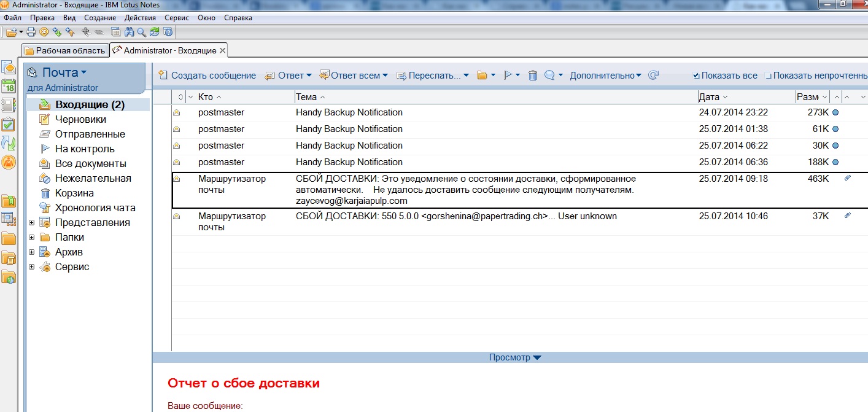Enable the Показать непрочтенные checkbox

(x=768, y=76)
